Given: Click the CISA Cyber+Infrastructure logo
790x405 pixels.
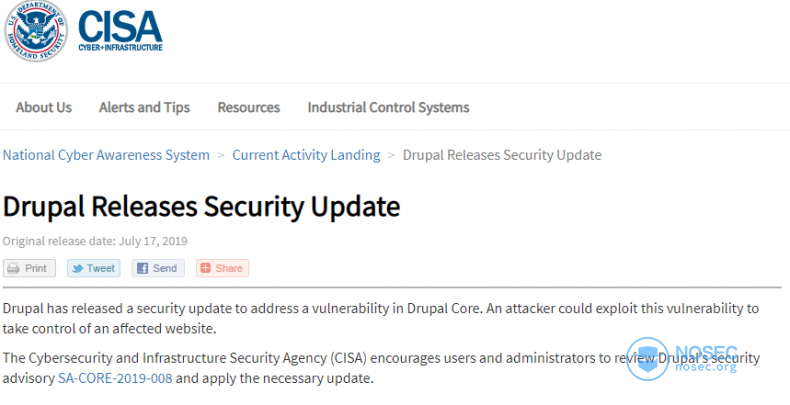Looking at the screenshot, I should [x=120, y=31].
